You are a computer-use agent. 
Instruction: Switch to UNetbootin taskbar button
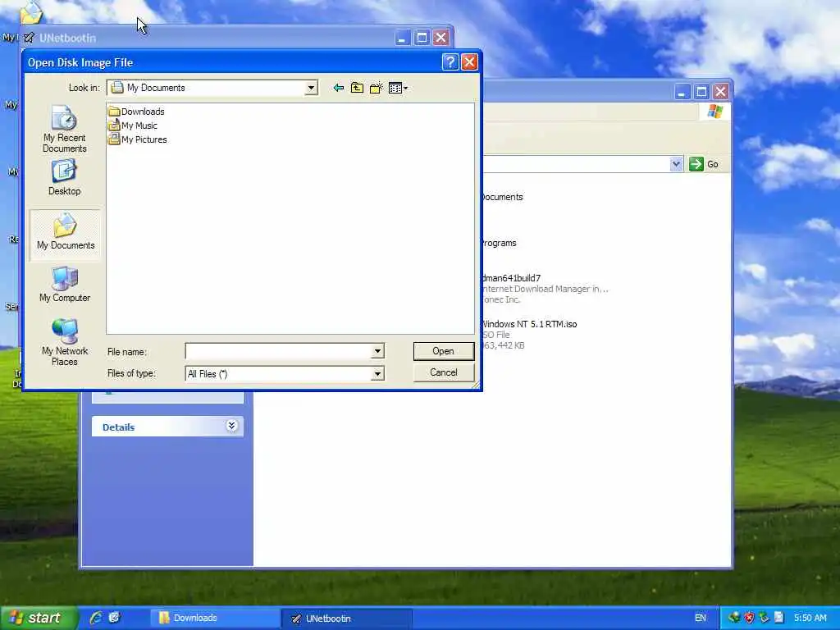(x=347, y=619)
